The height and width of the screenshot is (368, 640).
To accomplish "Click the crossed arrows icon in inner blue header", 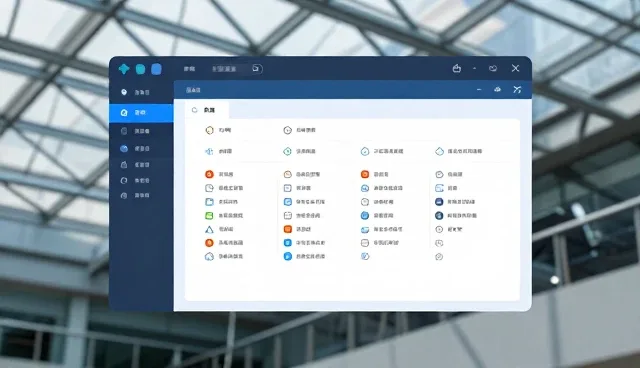I will 517,89.
